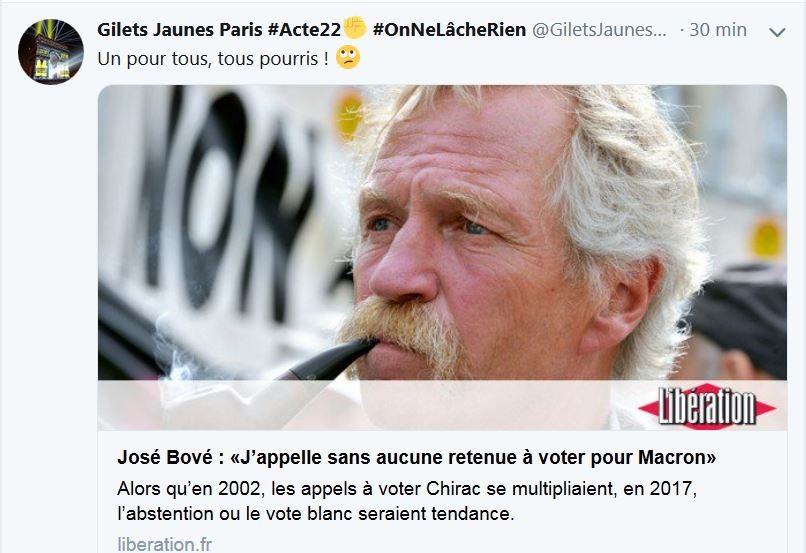Click the tweet text 'Un pour tous, tous pourris'
806x553 pixels.
coord(213,59)
